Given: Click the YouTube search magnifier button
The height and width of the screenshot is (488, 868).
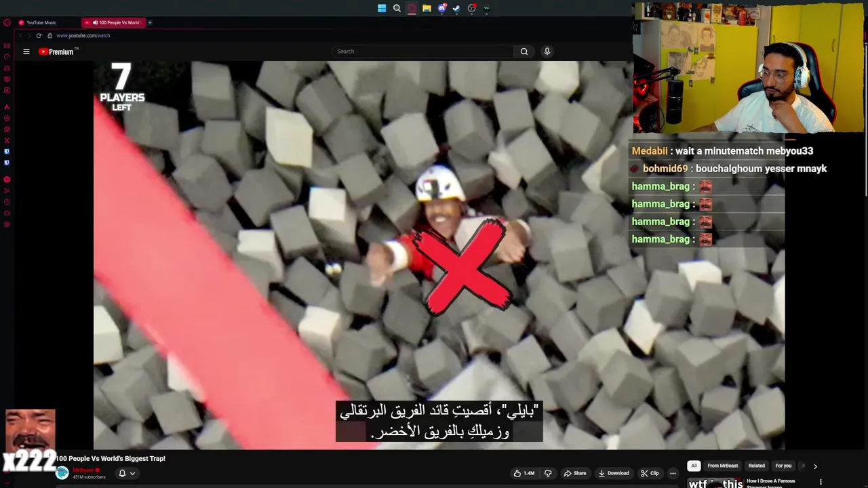Looking at the screenshot, I should (x=524, y=52).
